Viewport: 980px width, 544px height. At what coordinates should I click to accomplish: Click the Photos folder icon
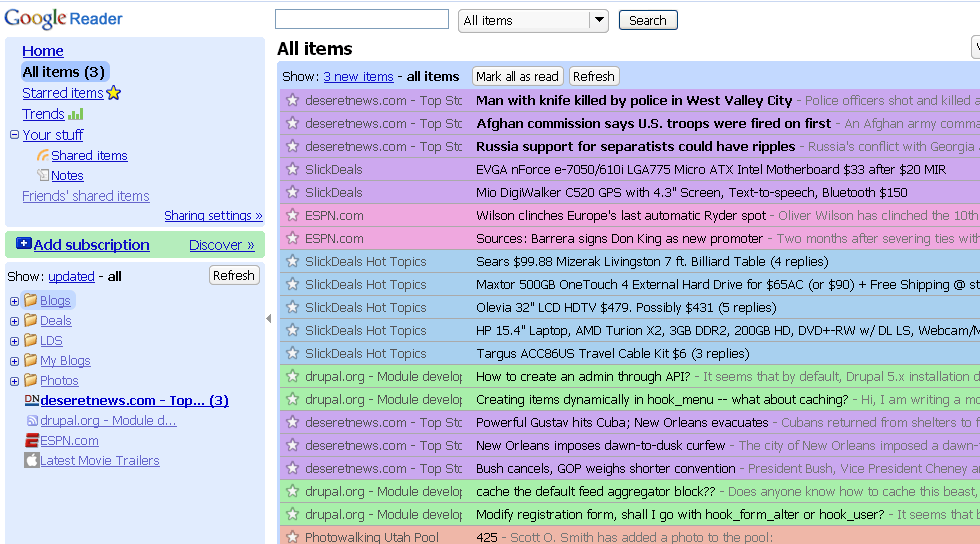point(31,380)
